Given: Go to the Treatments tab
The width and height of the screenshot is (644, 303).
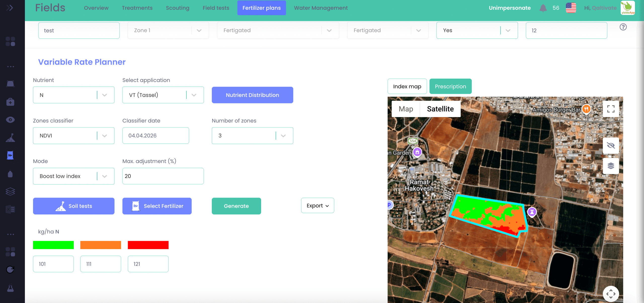Looking at the screenshot, I should point(137,8).
